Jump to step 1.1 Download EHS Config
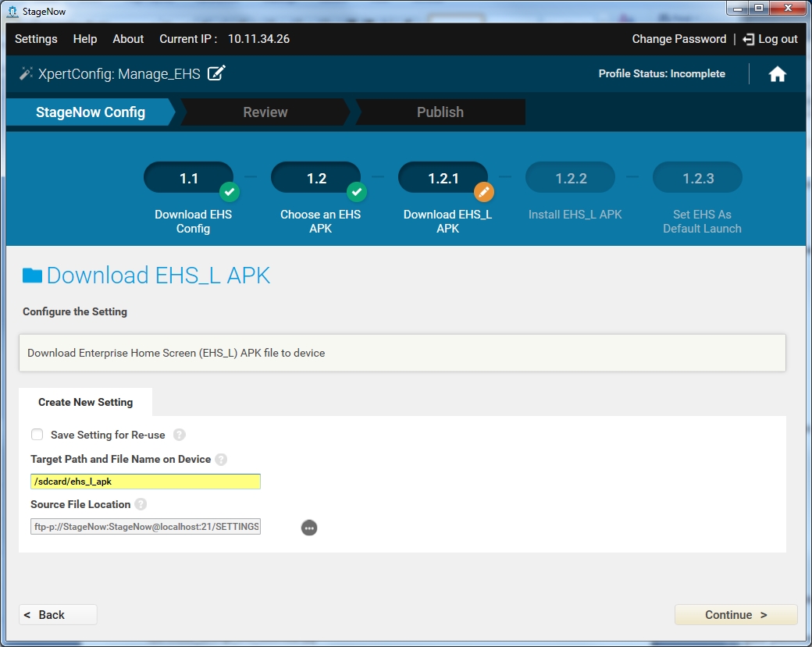The image size is (812, 647). (189, 179)
